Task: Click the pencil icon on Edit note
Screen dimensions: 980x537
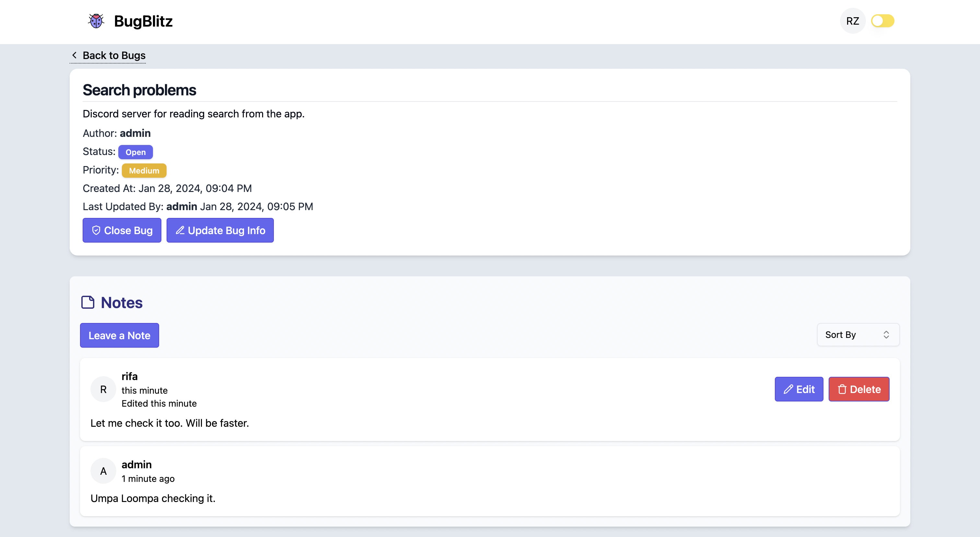Action: coord(788,389)
